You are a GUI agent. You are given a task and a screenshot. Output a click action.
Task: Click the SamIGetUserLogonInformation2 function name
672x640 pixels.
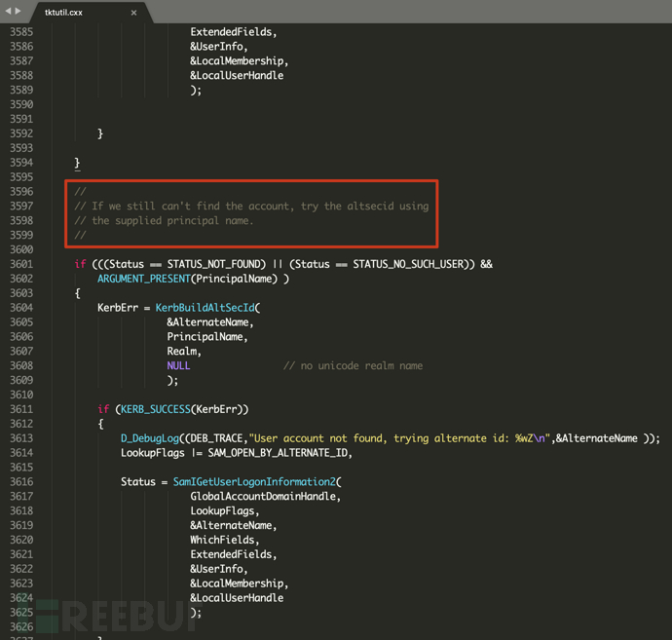[254, 482]
